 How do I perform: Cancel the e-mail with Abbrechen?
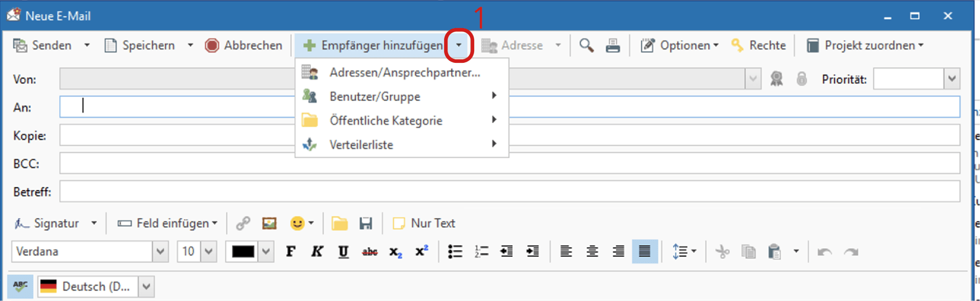[243, 45]
